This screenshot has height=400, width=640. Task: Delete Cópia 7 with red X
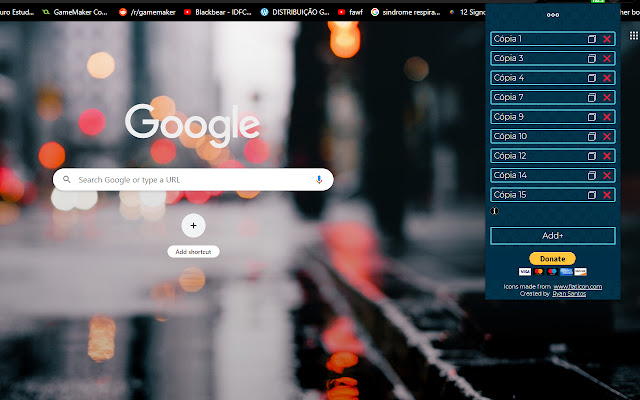(x=607, y=98)
